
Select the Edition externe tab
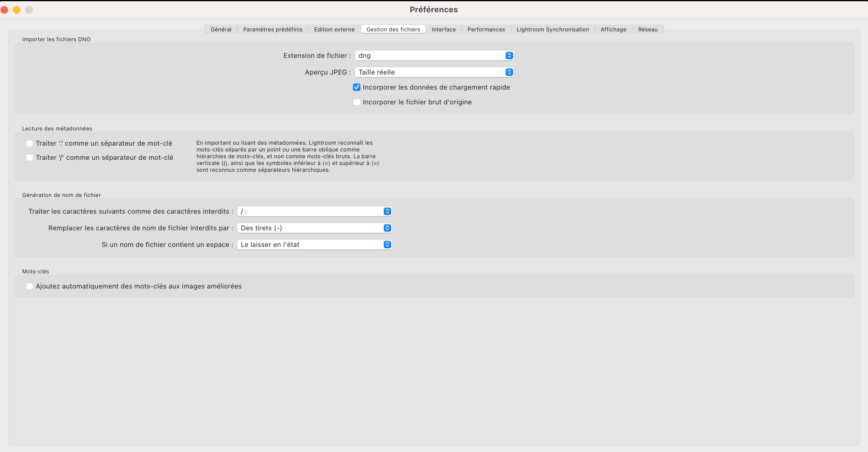(x=334, y=29)
